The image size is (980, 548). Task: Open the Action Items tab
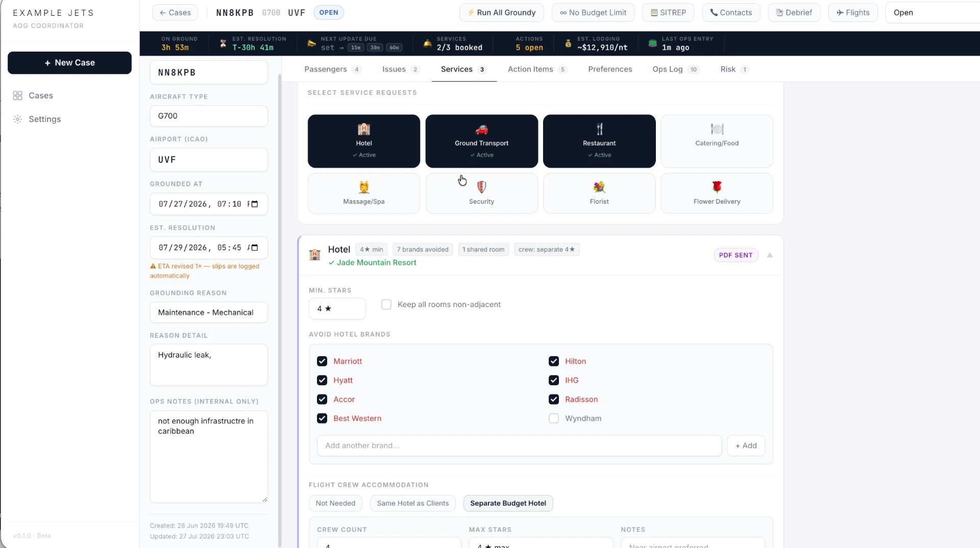tap(537, 69)
